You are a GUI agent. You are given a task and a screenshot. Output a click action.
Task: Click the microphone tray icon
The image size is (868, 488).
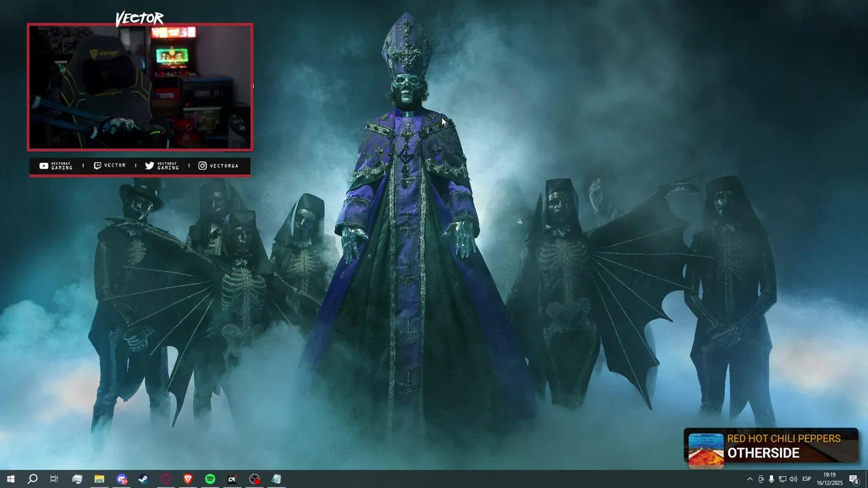[771, 479]
